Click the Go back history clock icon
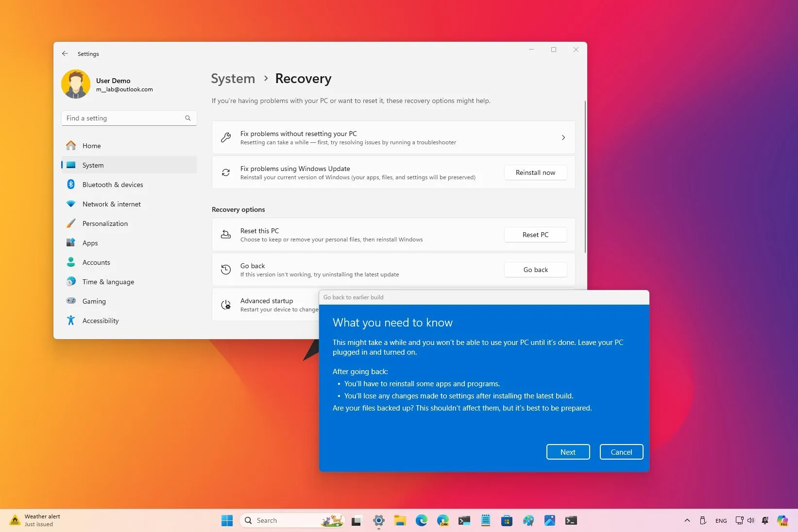 click(226, 270)
